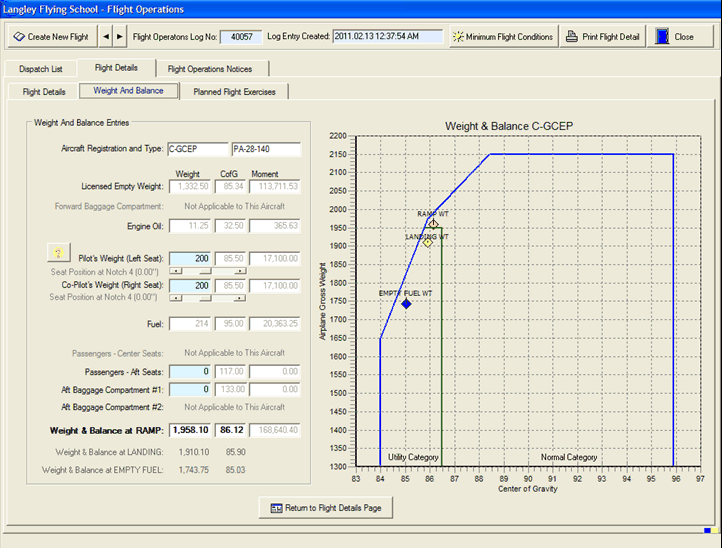Click the yellow help icon beside Pilot's Weight
722x548 pixels.
point(58,254)
